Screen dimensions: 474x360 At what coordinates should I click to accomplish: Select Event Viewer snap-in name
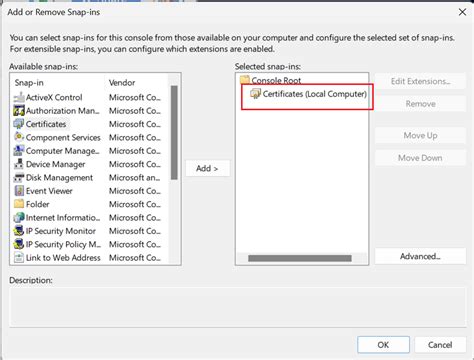point(49,191)
